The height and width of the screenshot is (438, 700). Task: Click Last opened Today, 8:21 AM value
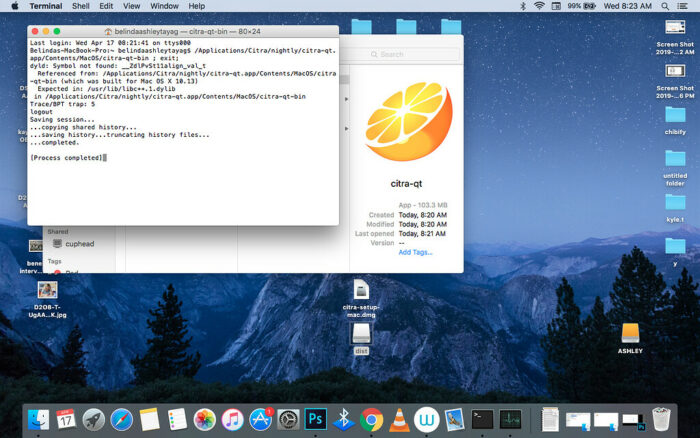click(x=422, y=234)
